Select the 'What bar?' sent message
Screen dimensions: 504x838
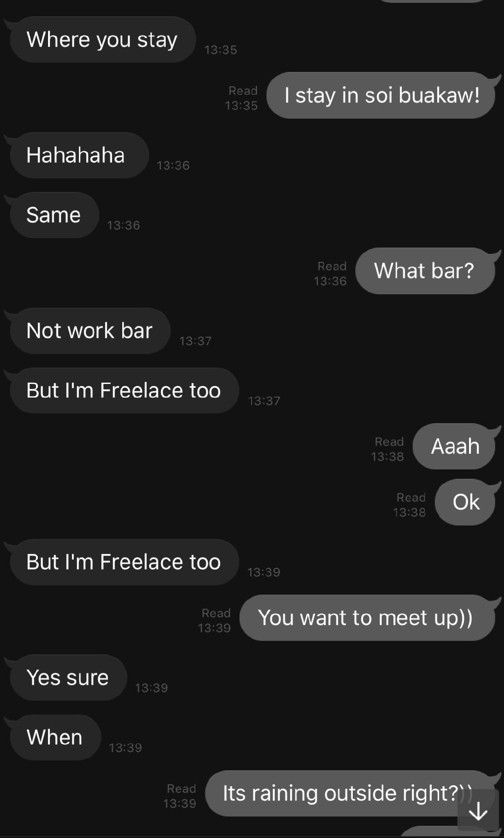tap(425, 271)
